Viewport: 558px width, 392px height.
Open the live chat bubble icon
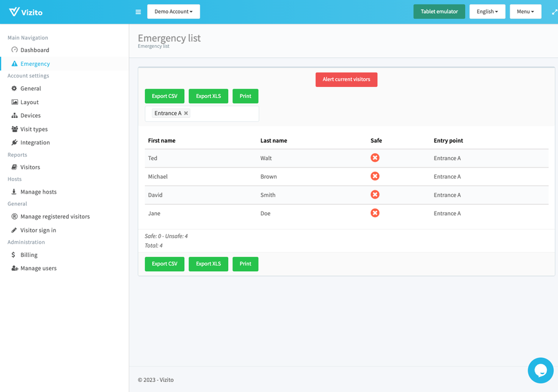coord(540,370)
